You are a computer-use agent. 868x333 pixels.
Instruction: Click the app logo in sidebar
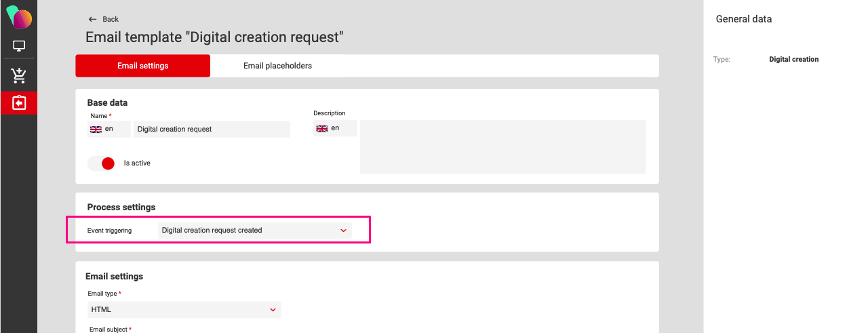click(x=18, y=16)
